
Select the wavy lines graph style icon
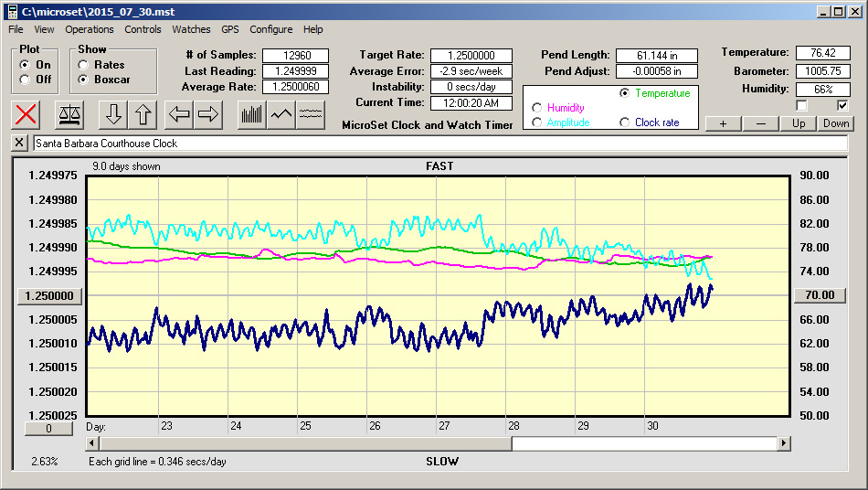pos(310,115)
